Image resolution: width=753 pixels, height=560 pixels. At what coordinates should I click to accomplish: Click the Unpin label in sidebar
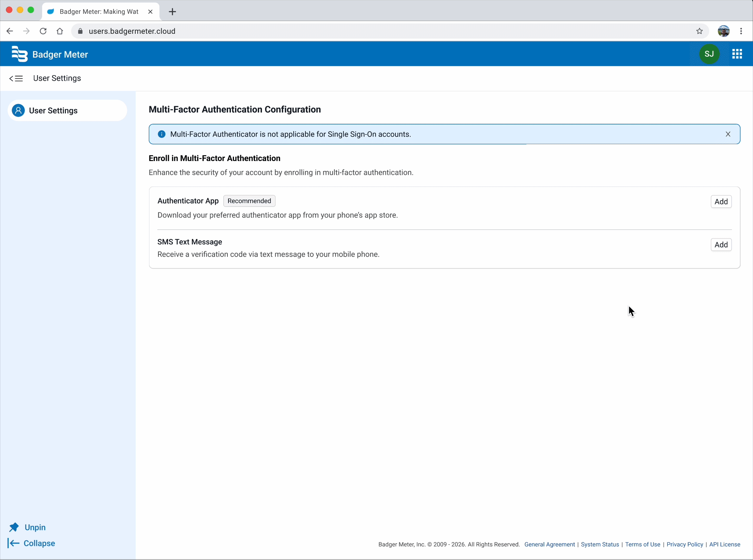tap(35, 527)
